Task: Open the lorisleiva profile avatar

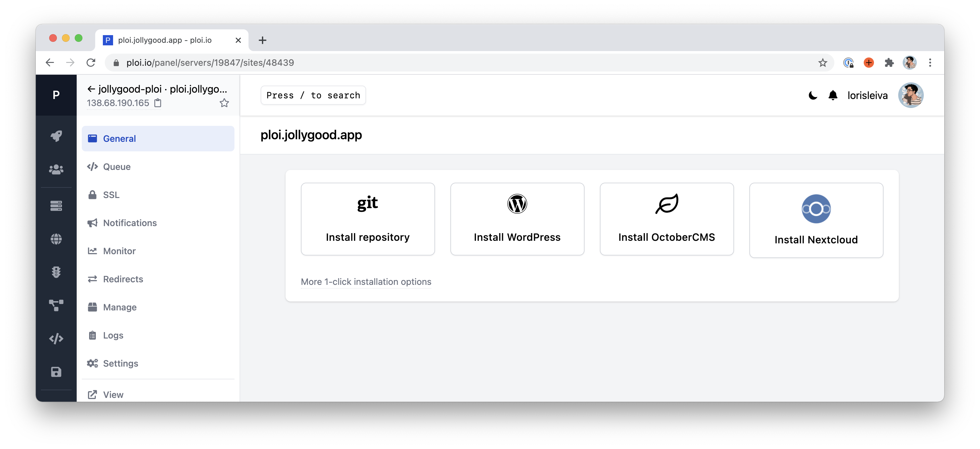Action: [x=910, y=95]
